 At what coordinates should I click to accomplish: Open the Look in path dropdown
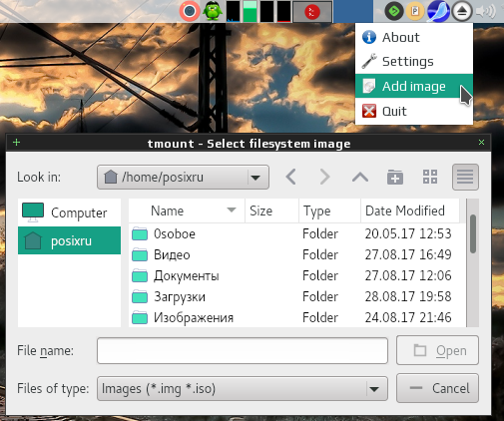[183, 178]
